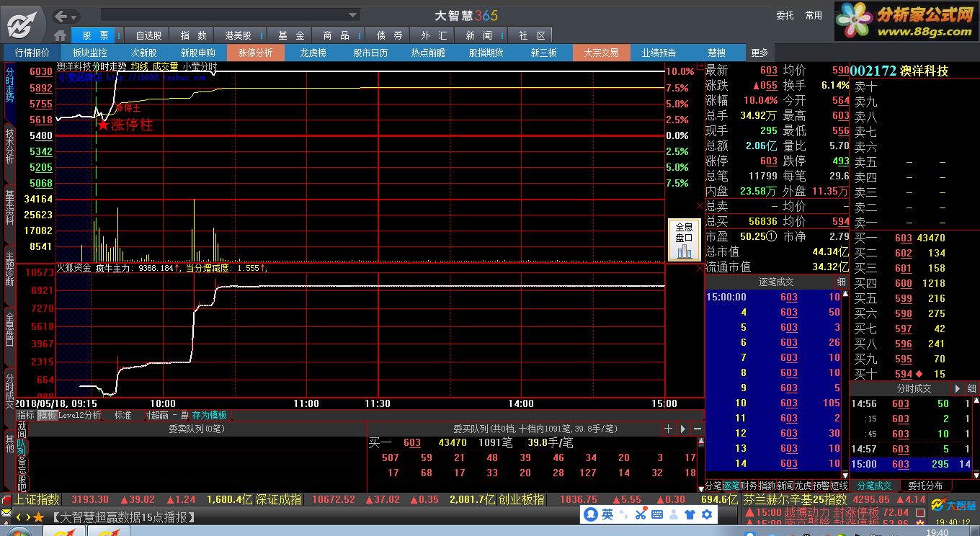Toggle IME 英 language mode
Image resolution: width=980 pixels, height=536 pixels.
pos(607,514)
